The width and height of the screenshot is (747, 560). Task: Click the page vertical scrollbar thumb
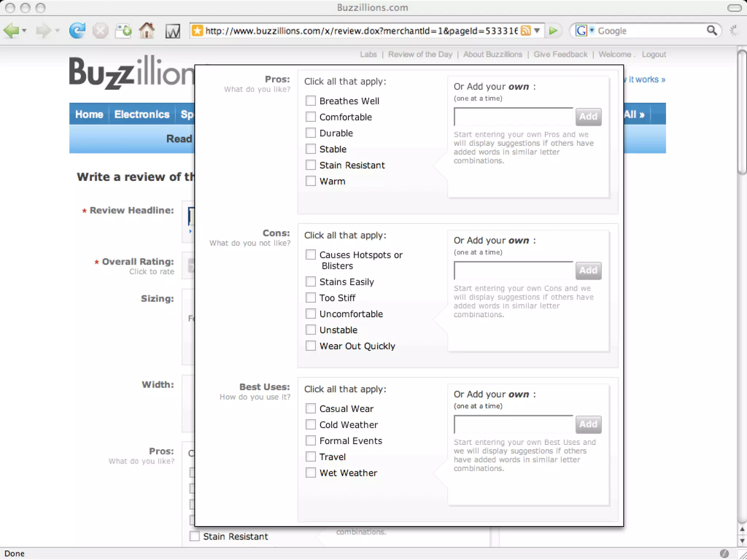[742, 113]
